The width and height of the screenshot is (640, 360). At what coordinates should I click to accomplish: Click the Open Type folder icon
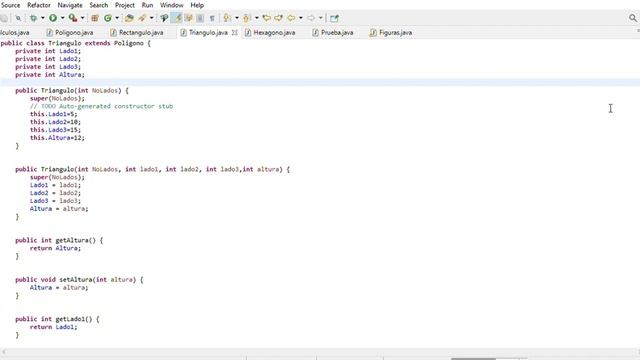129,18
